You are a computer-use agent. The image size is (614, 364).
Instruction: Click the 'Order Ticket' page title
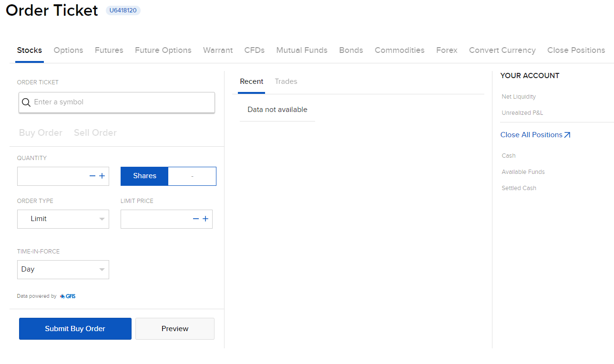tap(52, 10)
